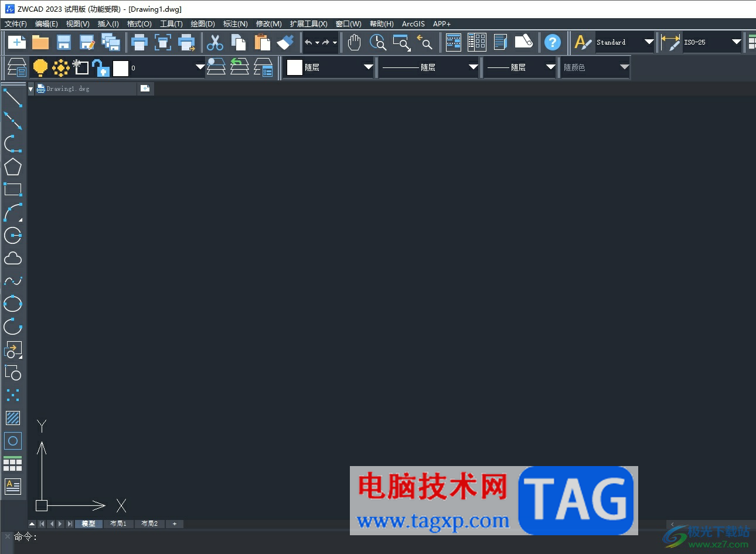Toggle layer on/off lightbulb icon
This screenshot has height=554, width=756.
click(40, 67)
